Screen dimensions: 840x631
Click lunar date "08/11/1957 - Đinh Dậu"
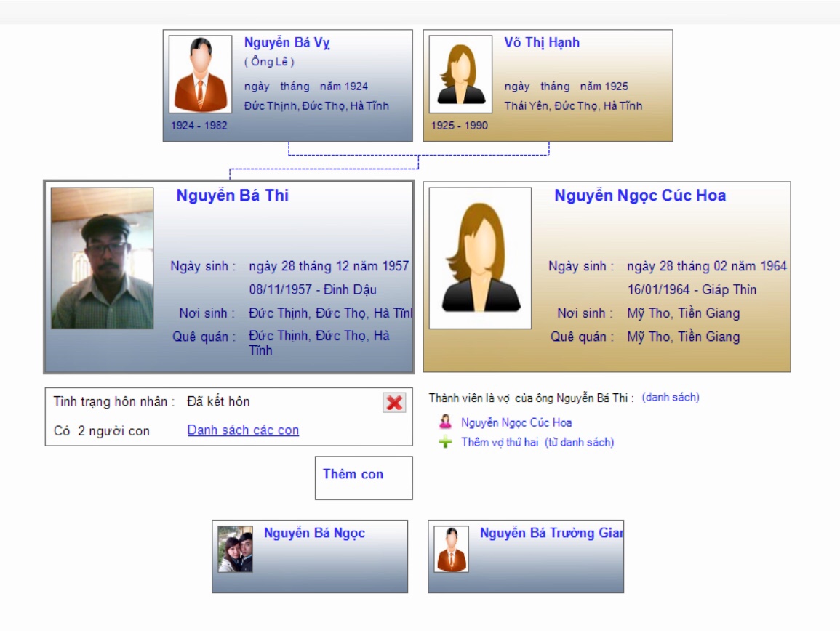[x=313, y=290]
